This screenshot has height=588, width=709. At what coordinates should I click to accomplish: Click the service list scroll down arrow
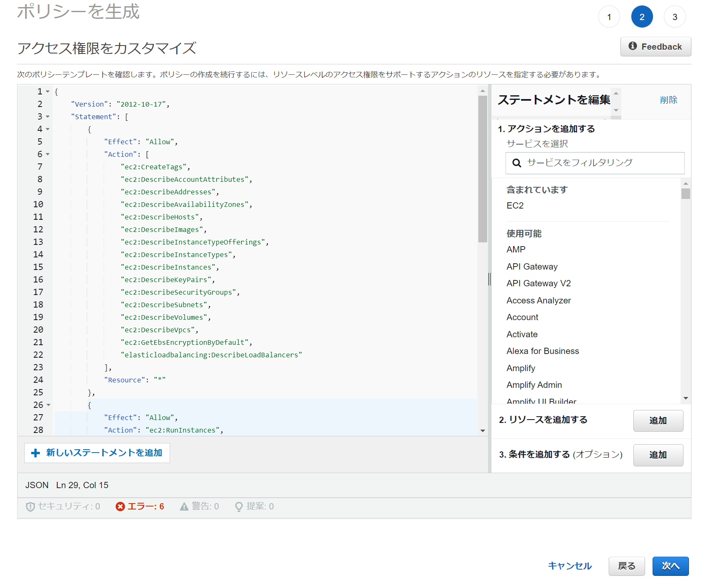[686, 398]
